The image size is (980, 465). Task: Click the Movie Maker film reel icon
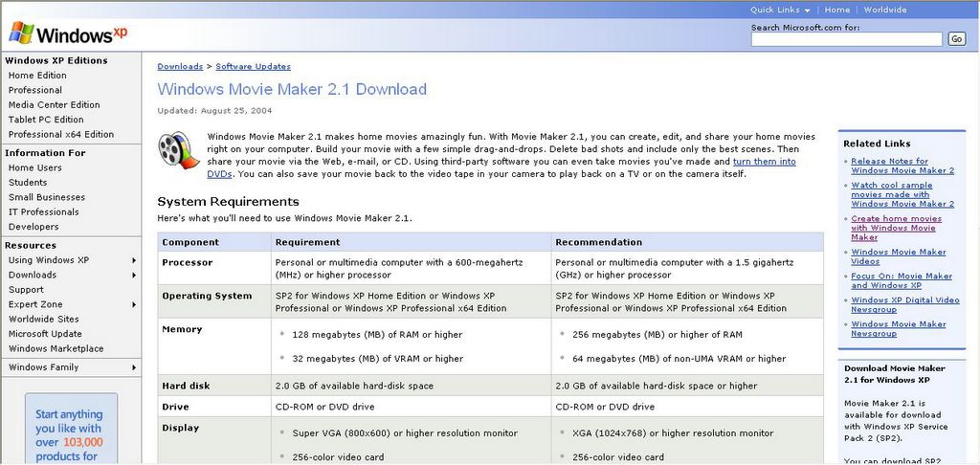click(x=178, y=150)
